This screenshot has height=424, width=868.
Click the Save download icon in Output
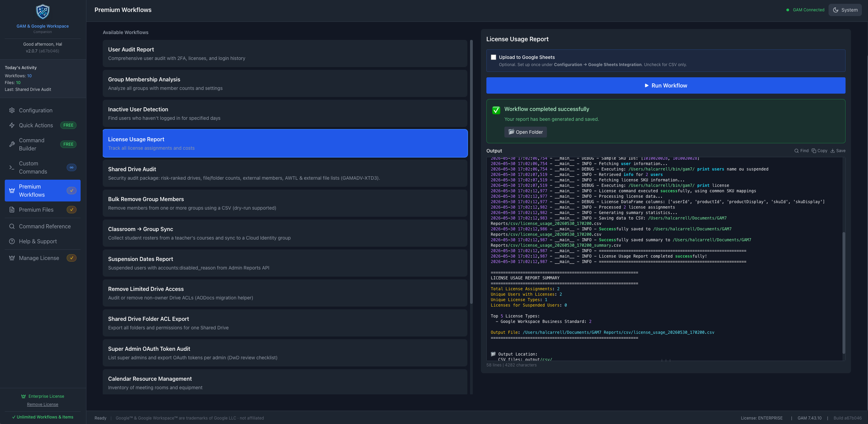[x=833, y=151]
